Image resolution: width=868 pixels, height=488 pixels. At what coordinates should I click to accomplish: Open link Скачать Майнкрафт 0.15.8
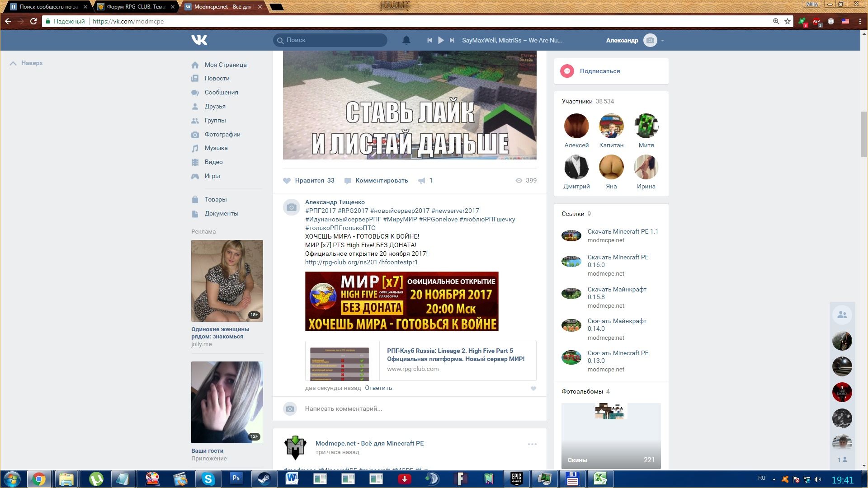point(617,293)
